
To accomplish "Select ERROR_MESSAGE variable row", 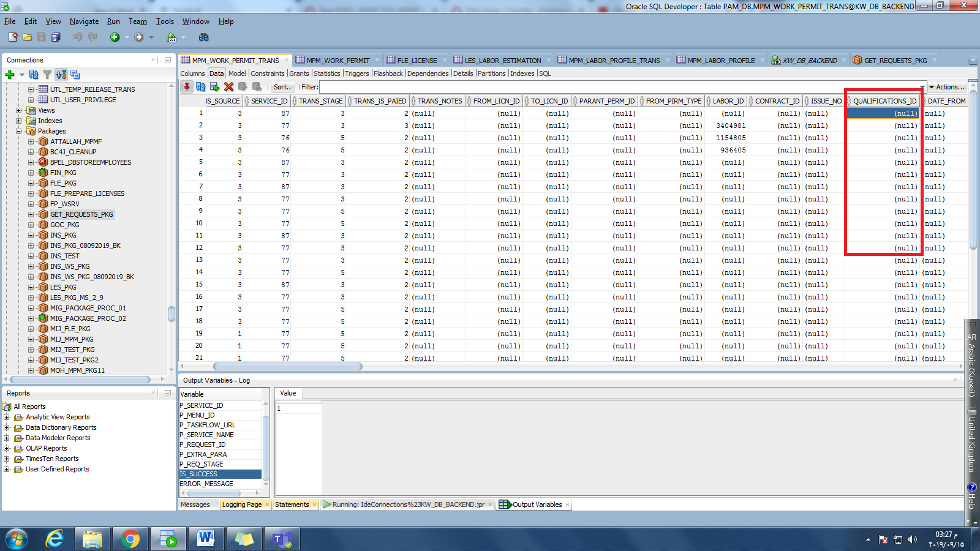I will click(x=221, y=484).
